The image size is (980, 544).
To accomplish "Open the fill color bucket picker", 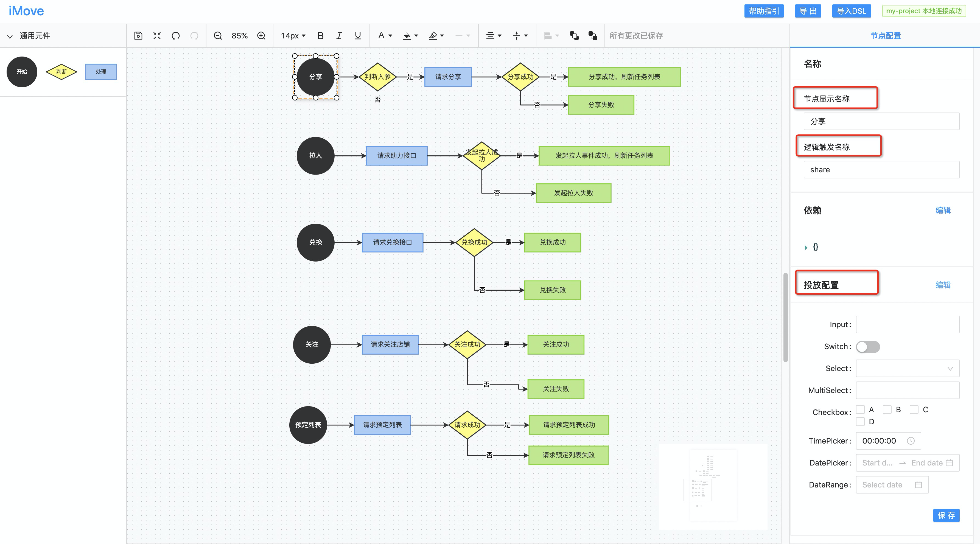I will click(410, 36).
